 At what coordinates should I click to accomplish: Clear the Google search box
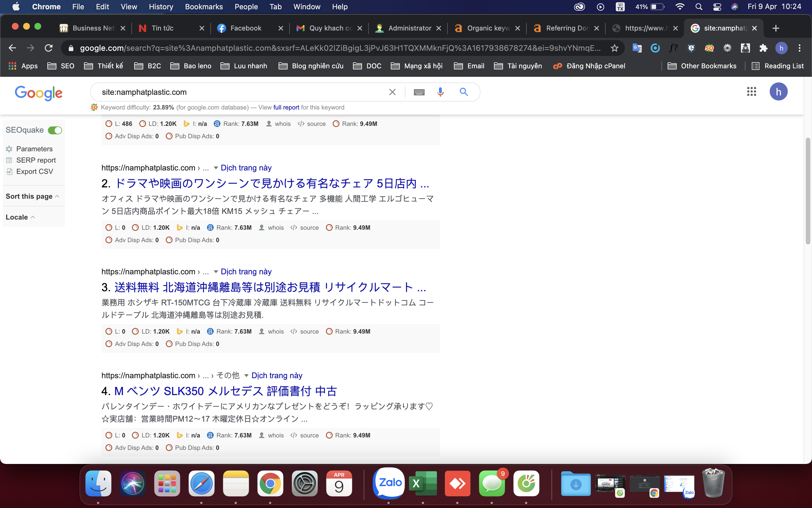[x=392, y=92]
